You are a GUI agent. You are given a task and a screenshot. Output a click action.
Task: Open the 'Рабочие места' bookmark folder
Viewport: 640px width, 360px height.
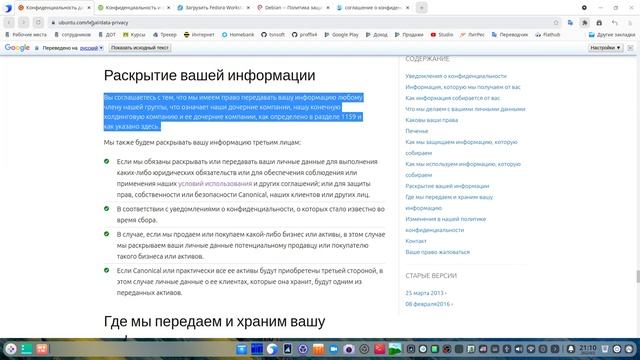[x=26, y=35]
